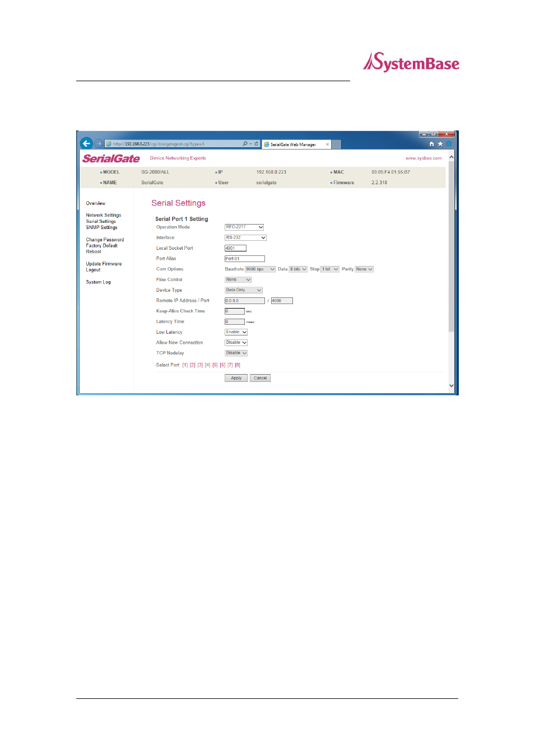The image size is (535, 756).
Task: Click the Local Socket Port field
Action: coord(235,248)
